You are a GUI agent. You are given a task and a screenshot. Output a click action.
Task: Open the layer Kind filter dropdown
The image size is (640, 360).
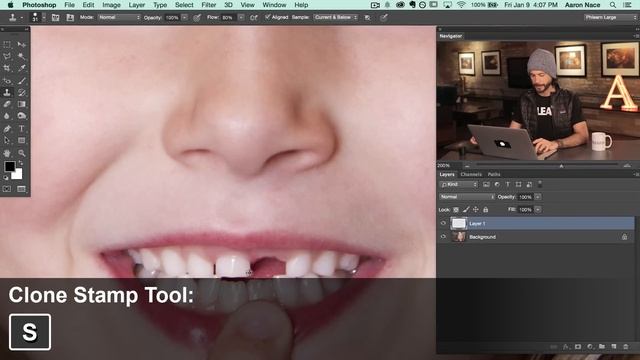[x=459, y=184]
